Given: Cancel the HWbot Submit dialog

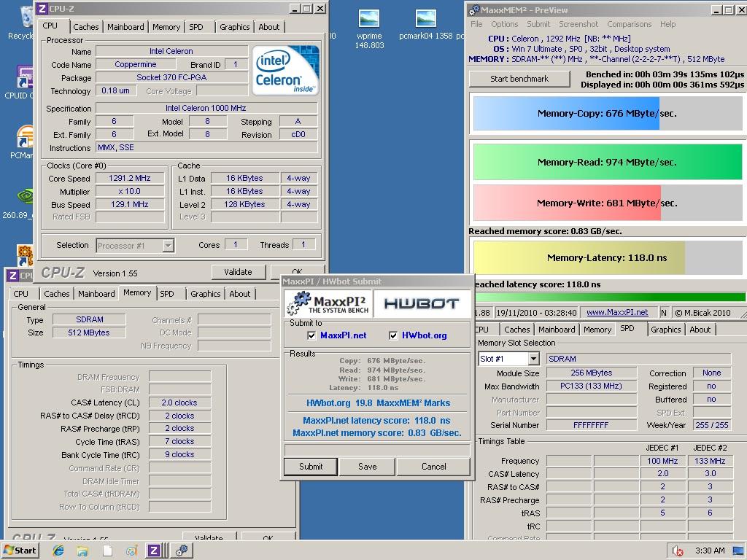Looking at the screenshot, I should (x=433, y=467).
